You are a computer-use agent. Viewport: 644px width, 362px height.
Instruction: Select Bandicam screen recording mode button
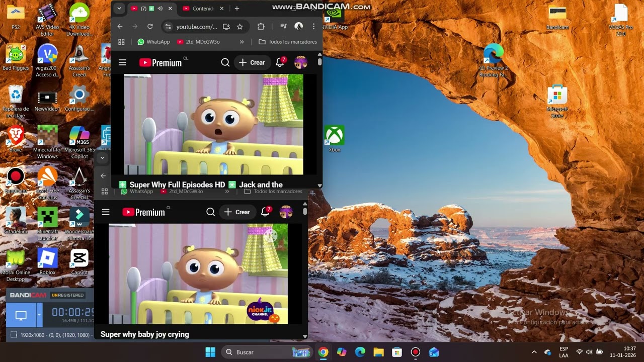click(x=21, y=316)
